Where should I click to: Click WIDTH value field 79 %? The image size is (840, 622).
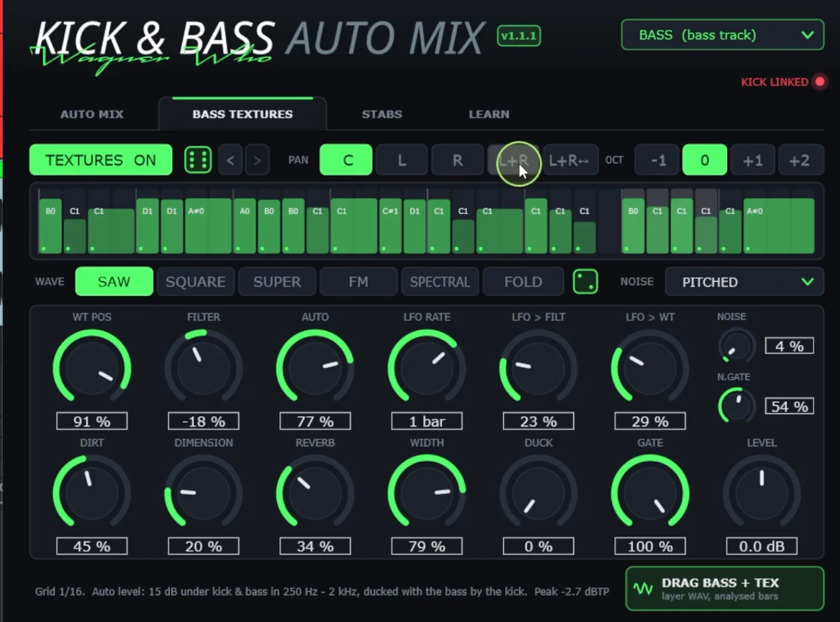pos(427,546)
